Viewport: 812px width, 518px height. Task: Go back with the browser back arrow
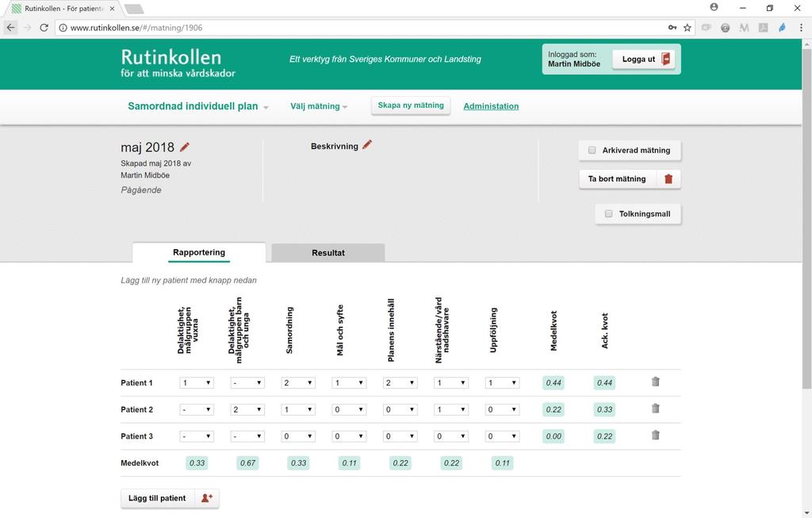click(x=11, y=28)
